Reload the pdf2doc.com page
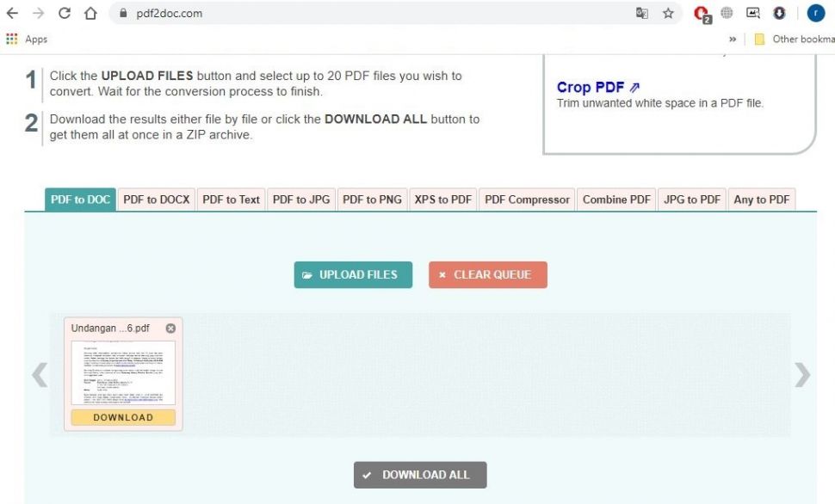Screen dimensions: 835x504 point(65,13)
